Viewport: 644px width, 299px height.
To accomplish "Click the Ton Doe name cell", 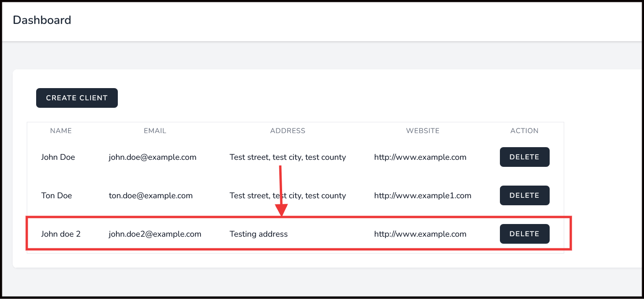I will click(x=56, y=196).
